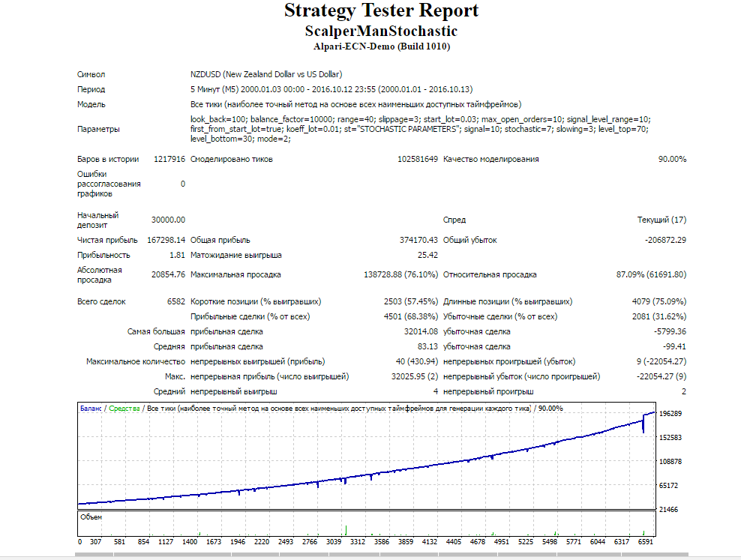Screen dimensions: 741x560
Task: Click the Символ row label
Action: [91, 74]
